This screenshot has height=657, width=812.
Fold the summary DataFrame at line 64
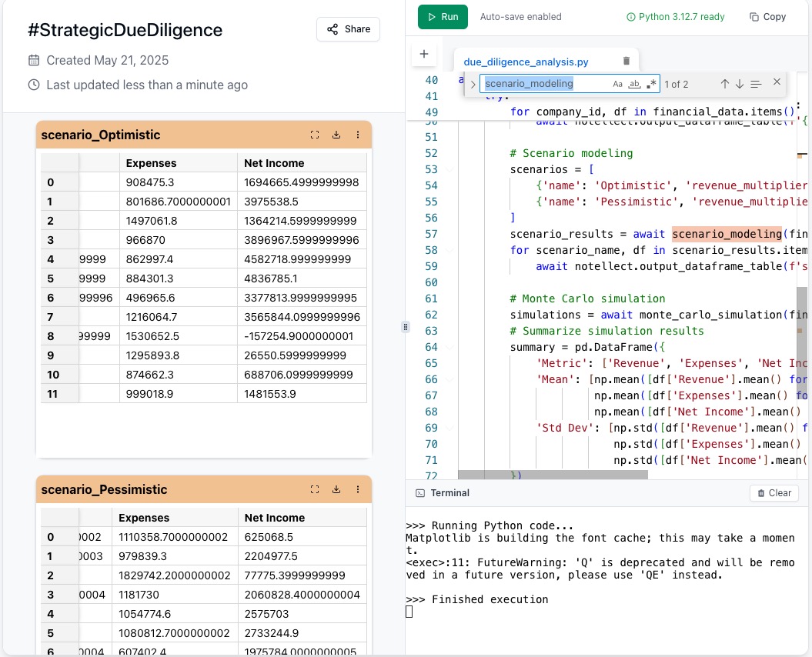tap(449, 347)
